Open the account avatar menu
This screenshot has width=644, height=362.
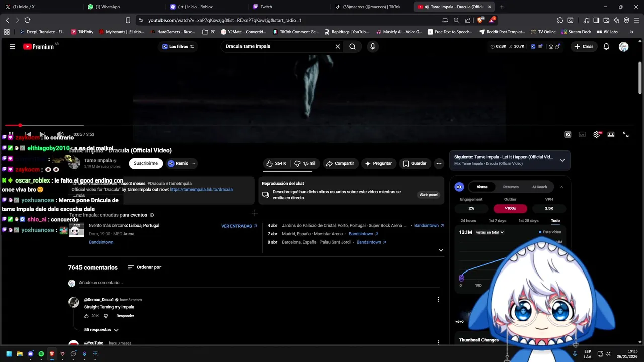pyautogui.click(x=623, y=46)
